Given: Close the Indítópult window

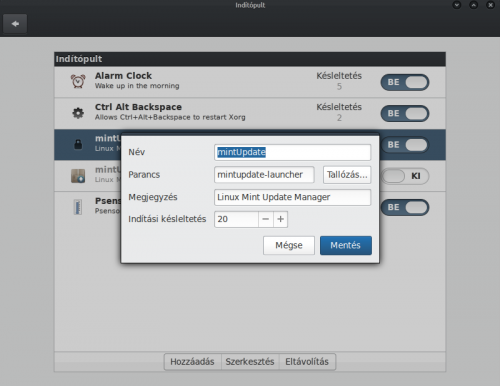Looking at the screenshot, I should click(490, 5).
